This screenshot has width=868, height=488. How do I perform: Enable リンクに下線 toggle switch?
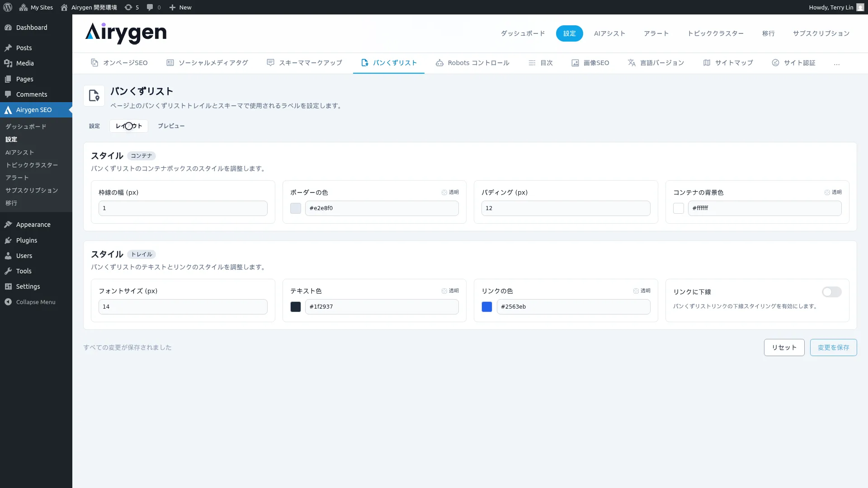point(832,292)
